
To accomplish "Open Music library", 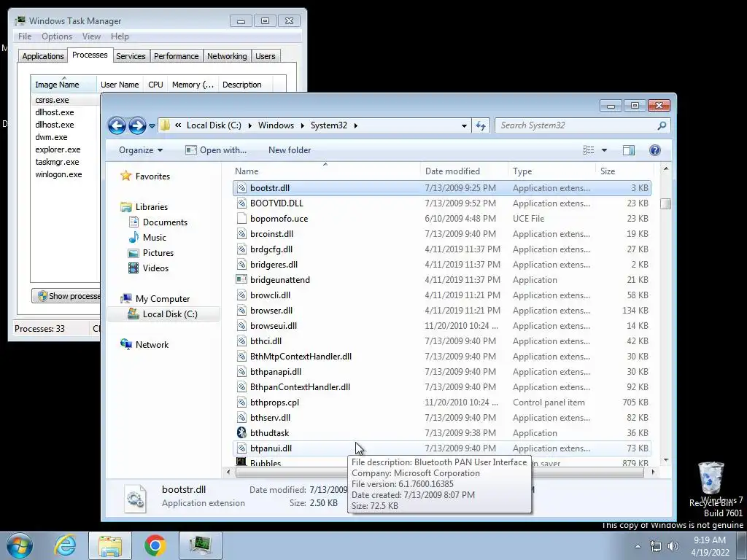I will pos(155,238).
